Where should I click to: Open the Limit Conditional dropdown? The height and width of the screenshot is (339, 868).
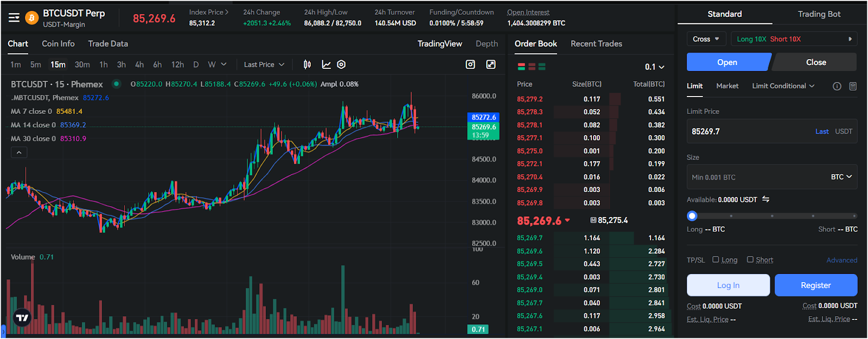(x=783, y=86)
